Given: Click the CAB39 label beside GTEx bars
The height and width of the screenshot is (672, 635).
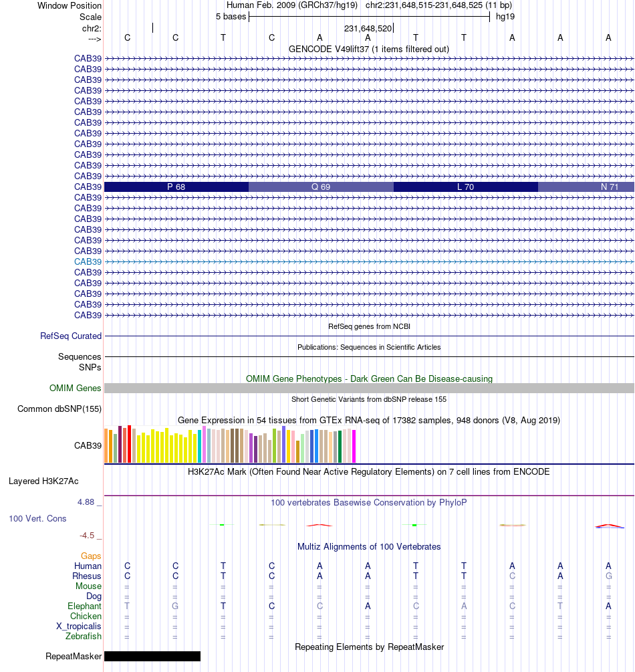Looking at the screenshot, I should tap(88, 446).
